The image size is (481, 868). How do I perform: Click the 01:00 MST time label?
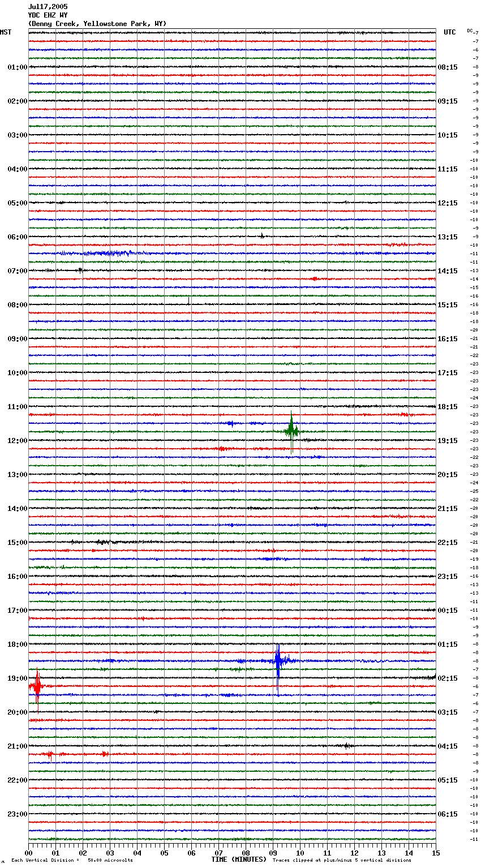18,67
